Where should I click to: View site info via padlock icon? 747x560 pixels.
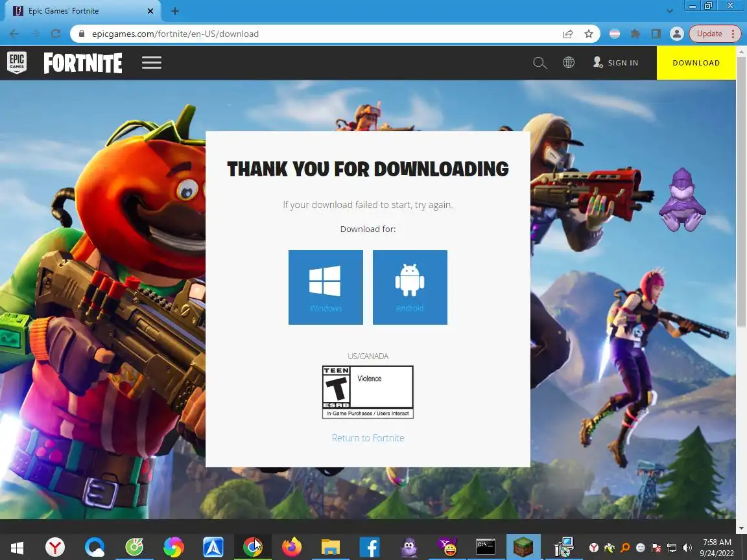[82, 34]
